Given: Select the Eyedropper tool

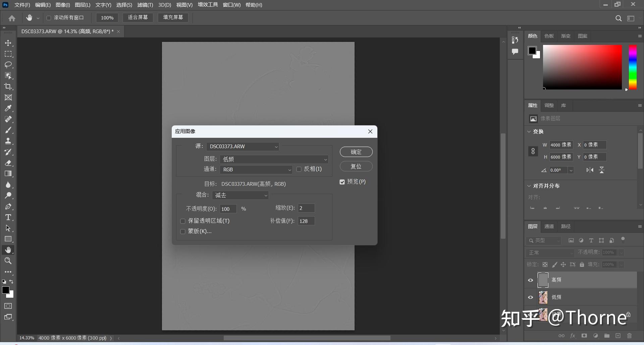Looking at the screenshot, I should pos(8,108).
